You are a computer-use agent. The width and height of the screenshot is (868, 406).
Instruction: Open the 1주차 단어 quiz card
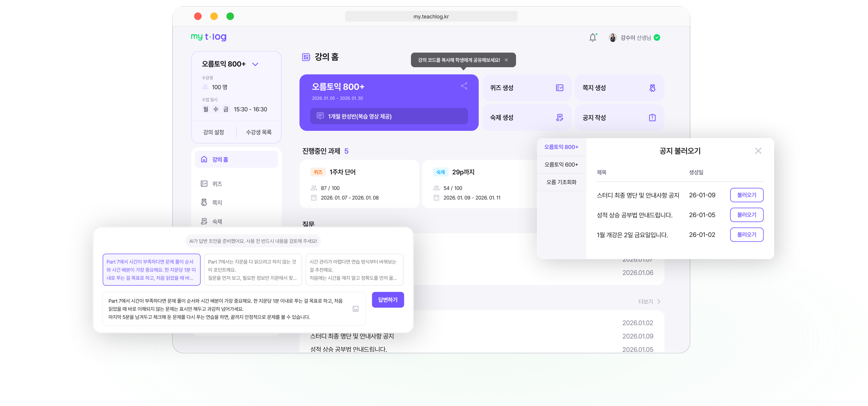[359, 184]
